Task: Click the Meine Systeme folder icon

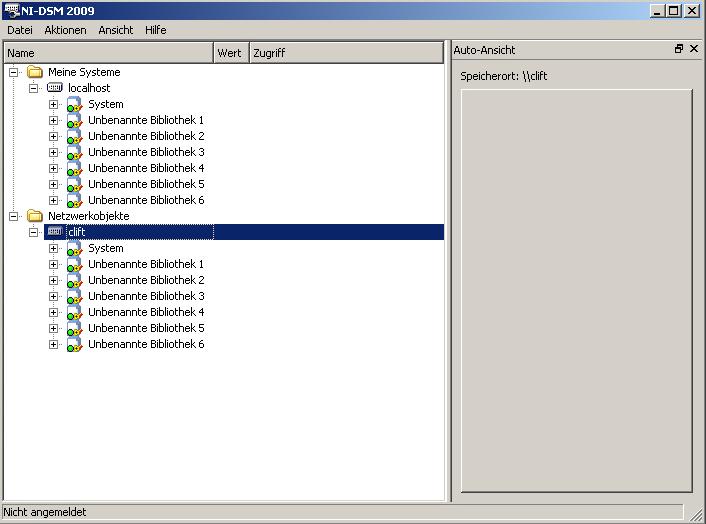Action: (35, 72)
